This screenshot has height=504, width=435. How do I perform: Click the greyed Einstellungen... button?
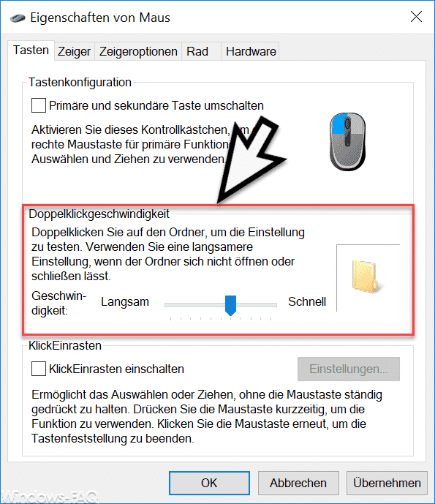349,369
